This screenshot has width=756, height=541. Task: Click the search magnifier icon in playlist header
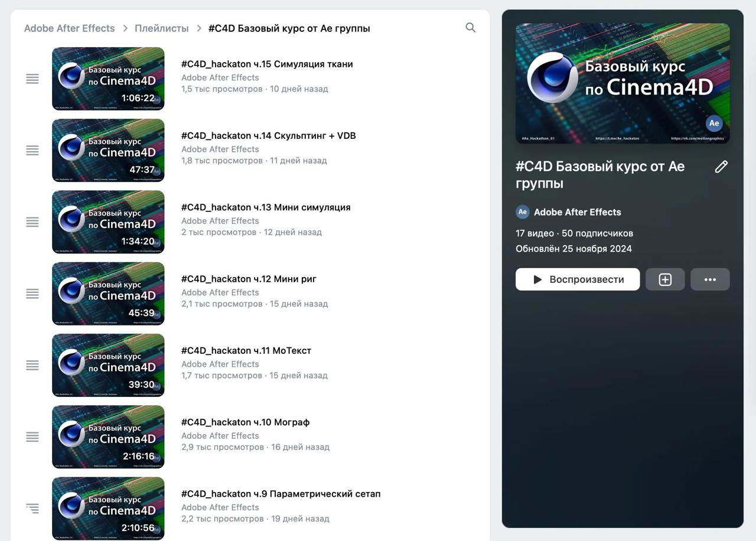[470, 28]
